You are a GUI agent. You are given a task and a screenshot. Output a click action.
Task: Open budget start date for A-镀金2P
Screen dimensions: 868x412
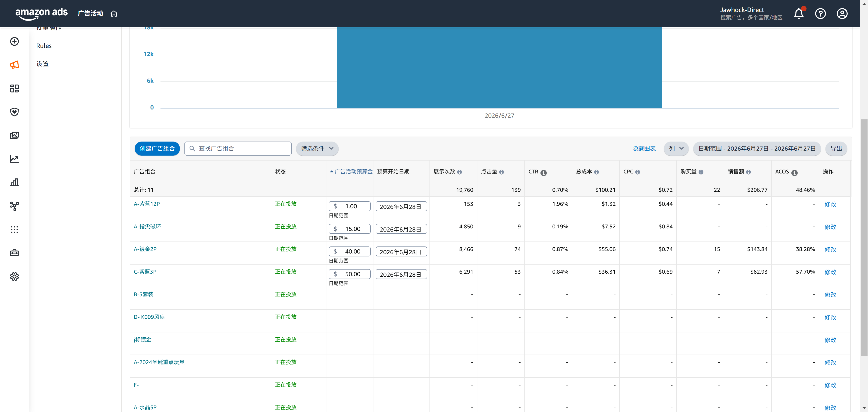[401, 251]
